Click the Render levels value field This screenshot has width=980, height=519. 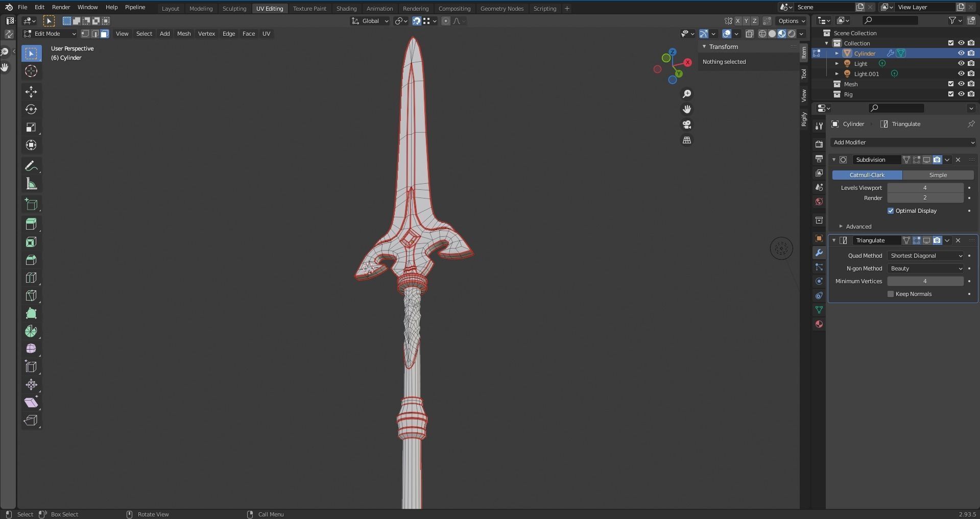click(925, 198)
